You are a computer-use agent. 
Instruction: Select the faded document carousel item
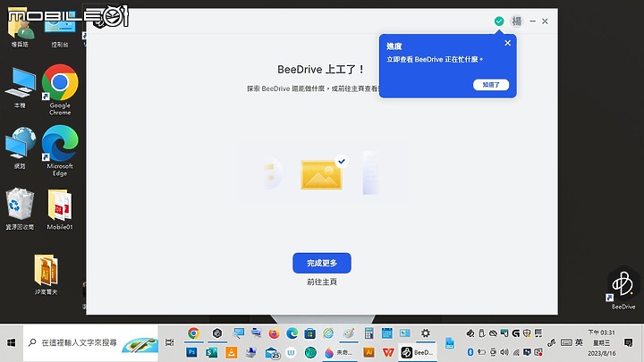[371, 173]
